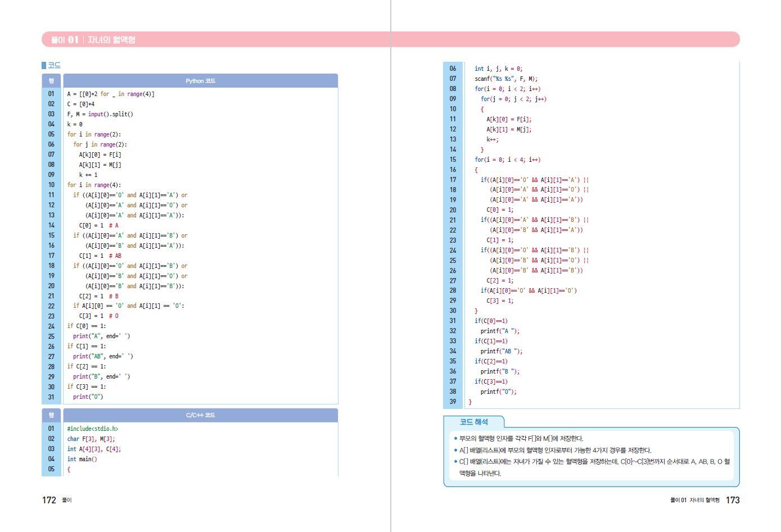
Task: Click the '풀이 01 | 자녀의 혈액형' banner title
Action: pos(93,39)
